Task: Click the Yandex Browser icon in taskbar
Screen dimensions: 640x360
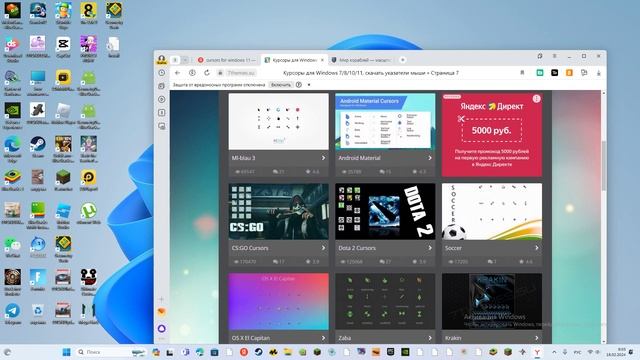Action: point(537,352)
